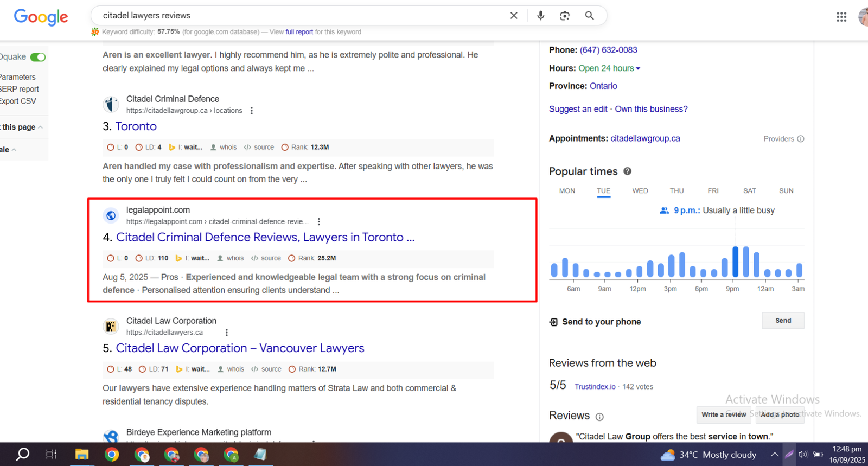Click the magnifier search submit icon
The height and width of the screenshot is (466, 868).
(589, 16)
